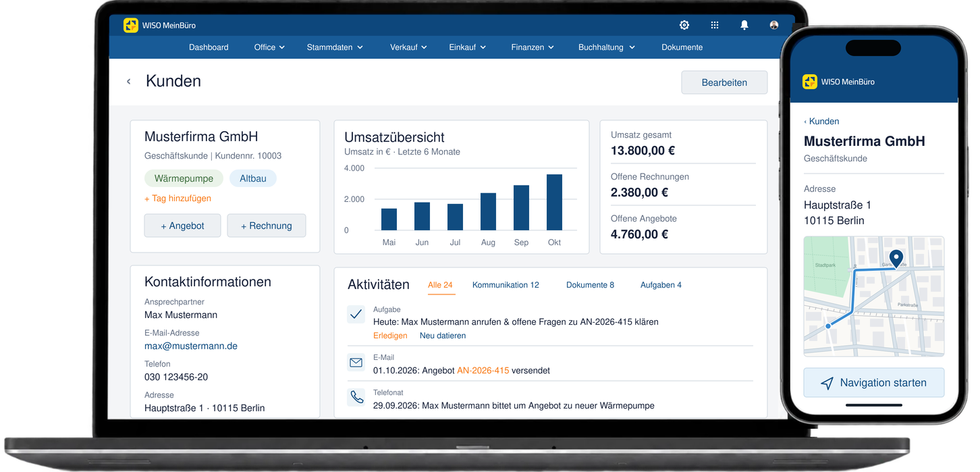
Task: Click + Tag hinzufügen link
Action: coord(178,199)
